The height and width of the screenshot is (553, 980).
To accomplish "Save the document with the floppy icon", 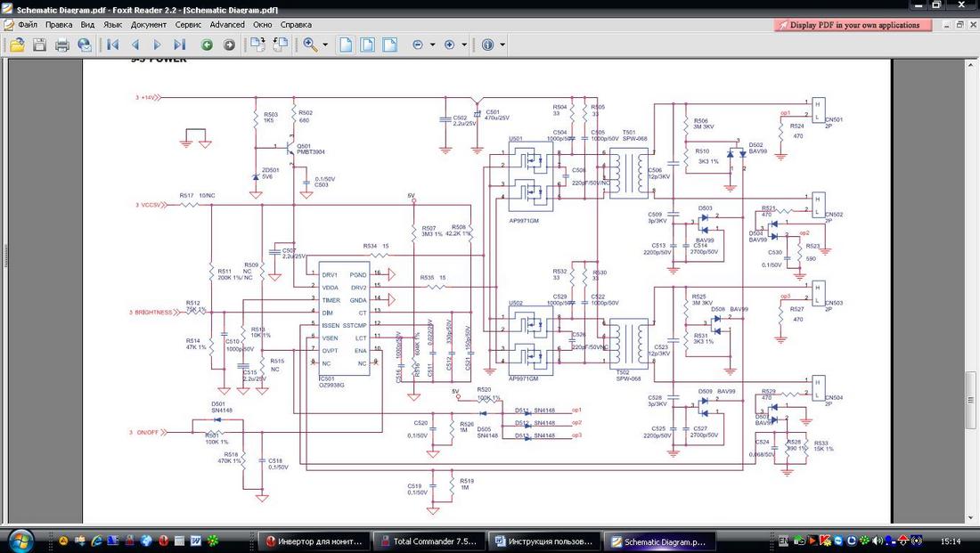I will tap(40, 45).
